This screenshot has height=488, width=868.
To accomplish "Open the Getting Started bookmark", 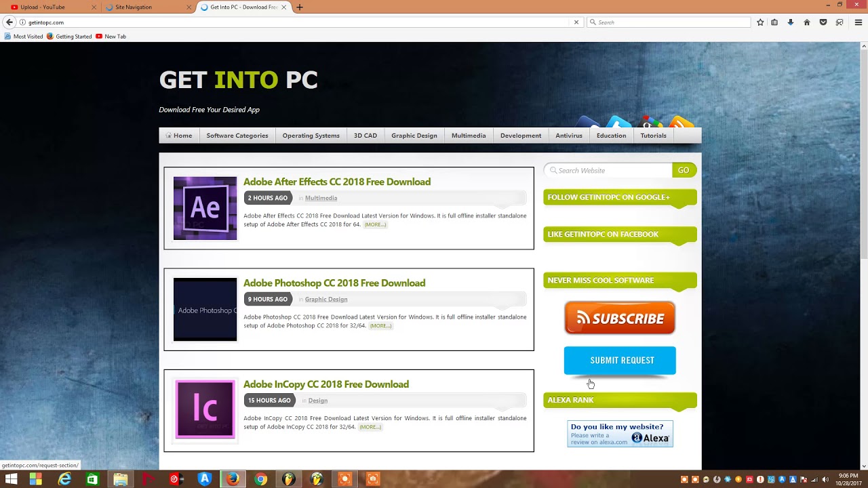I will (69, 37).
